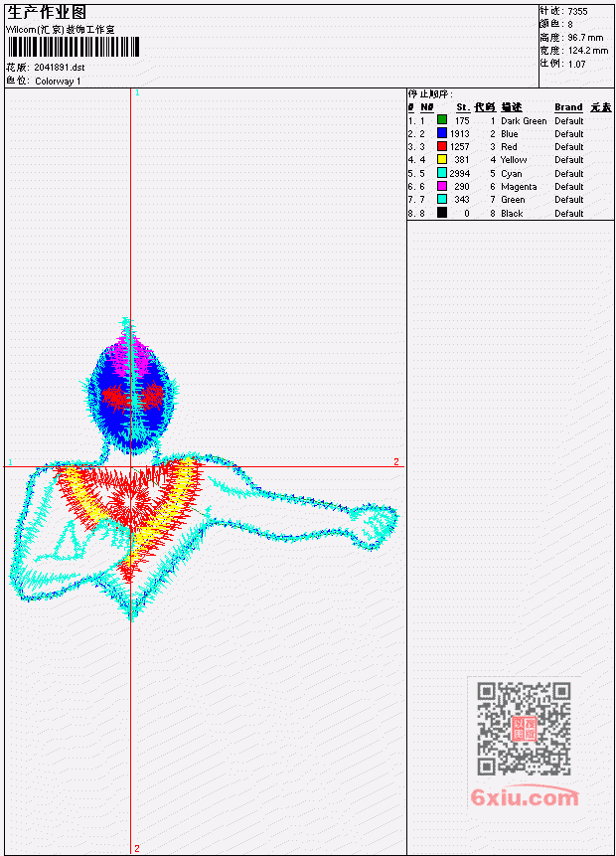Screen dimensions: 616x856
Task: Select the file name 2041891.dst
Action: 60,68
